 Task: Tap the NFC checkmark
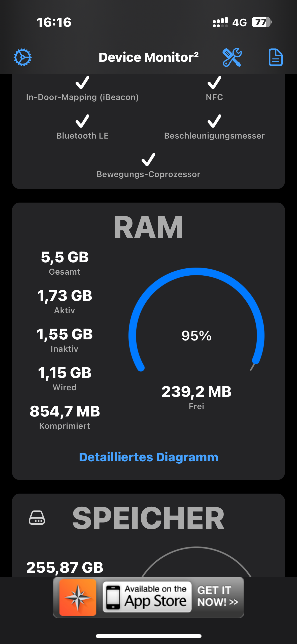pyautogui.click(x=214, y=83)
